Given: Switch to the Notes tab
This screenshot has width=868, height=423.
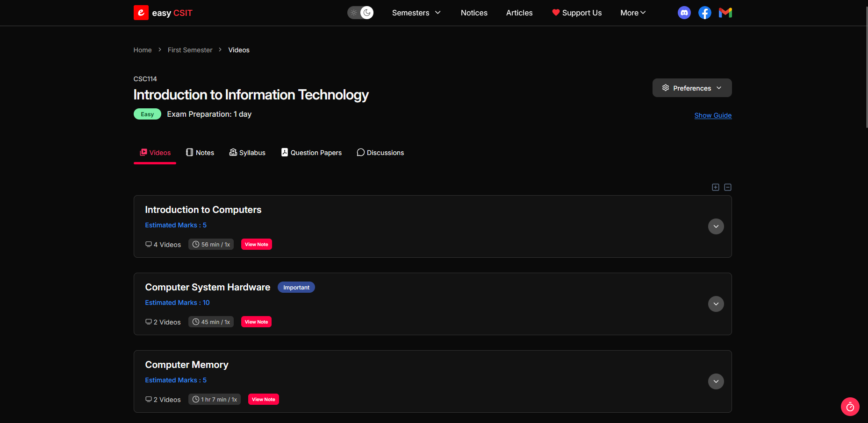Looking at the screenshot, I should [200, 153].
